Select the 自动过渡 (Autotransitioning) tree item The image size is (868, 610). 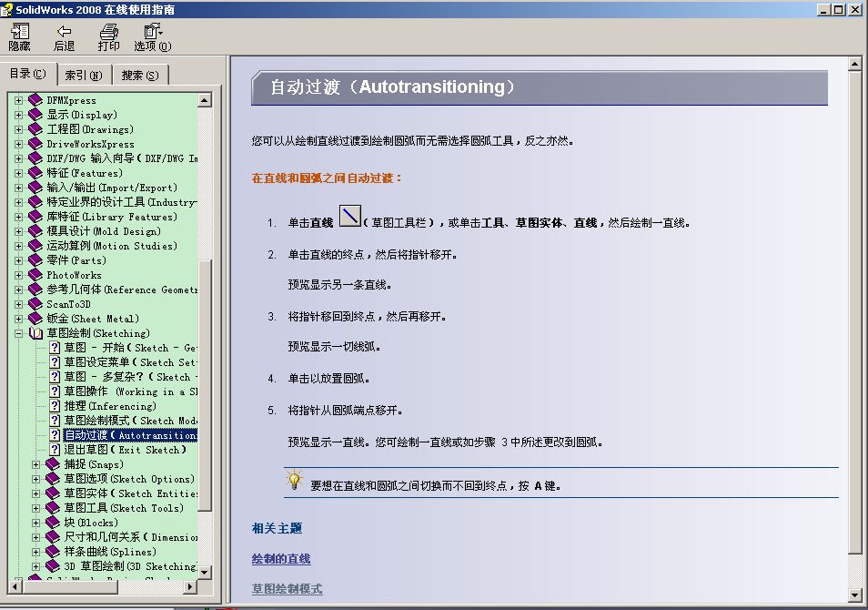tap(130, 435)
